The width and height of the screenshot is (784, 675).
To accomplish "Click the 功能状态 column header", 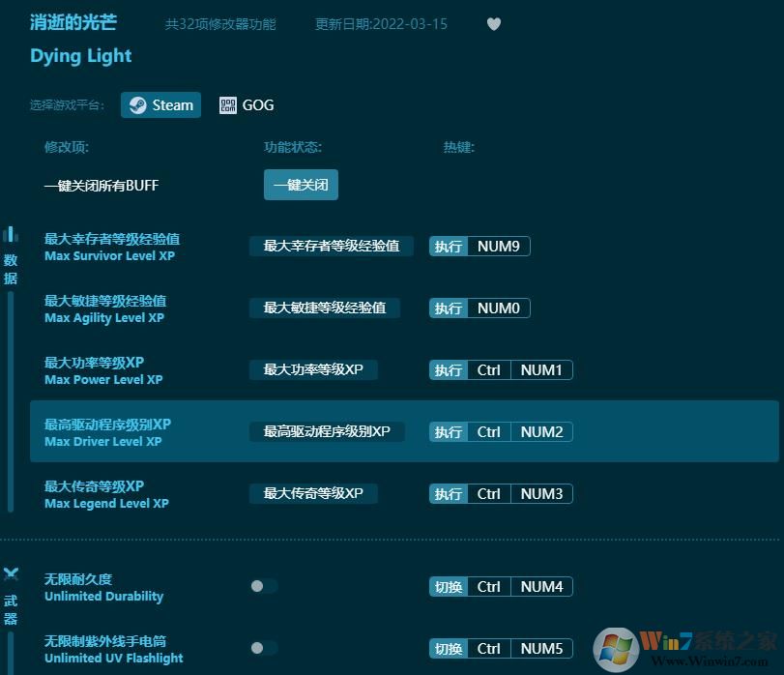I will click(293, 147).
